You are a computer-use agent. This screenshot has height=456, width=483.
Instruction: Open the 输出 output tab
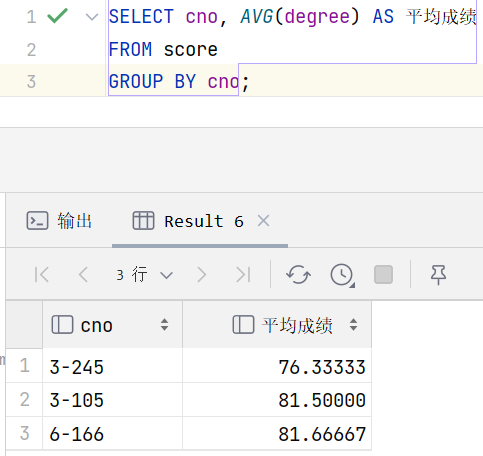coord(59,221)
